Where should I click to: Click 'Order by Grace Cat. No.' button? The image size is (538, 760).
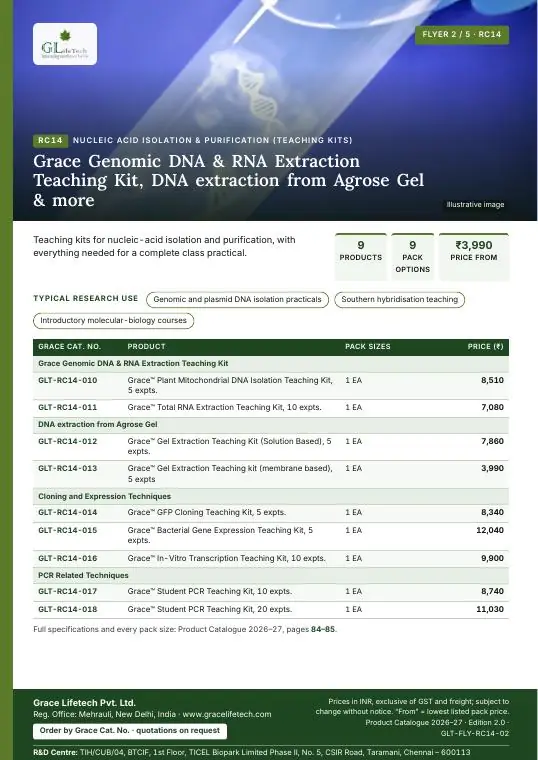click(130, 731)
